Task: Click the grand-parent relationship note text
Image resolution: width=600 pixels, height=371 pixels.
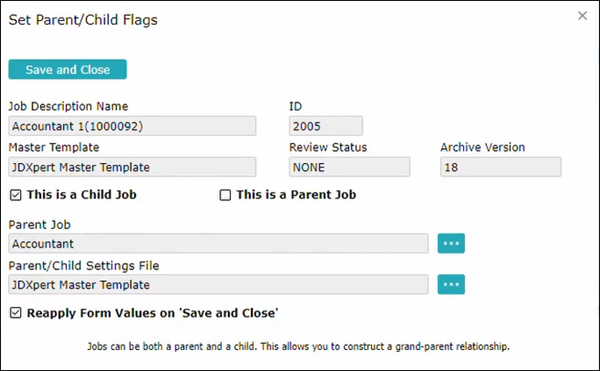Action: [x=298, y=347]
